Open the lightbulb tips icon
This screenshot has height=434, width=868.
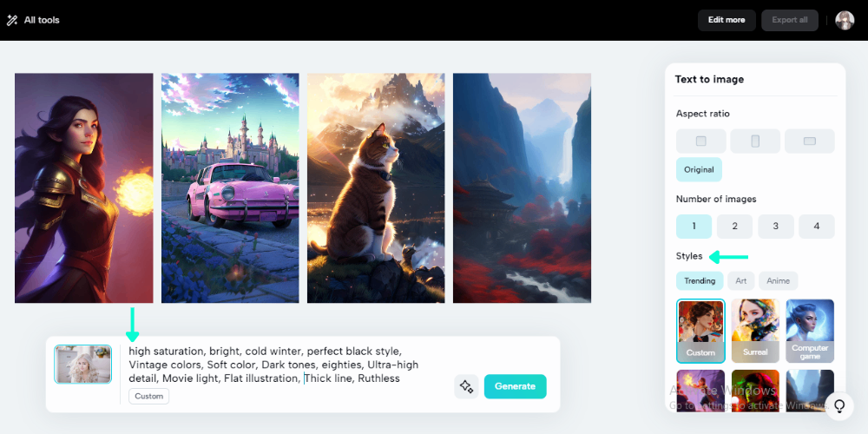(839, 407)
